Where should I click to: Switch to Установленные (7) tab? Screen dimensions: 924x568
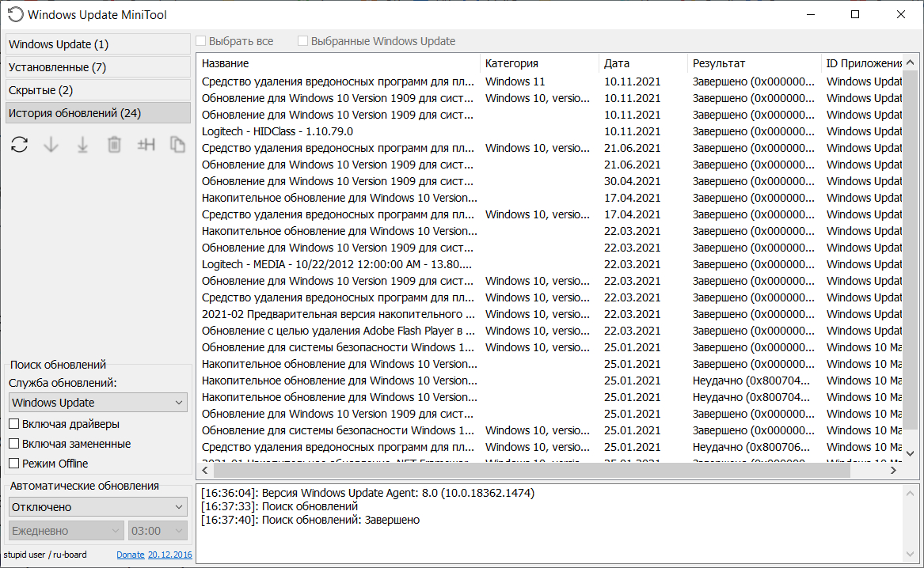98,67
